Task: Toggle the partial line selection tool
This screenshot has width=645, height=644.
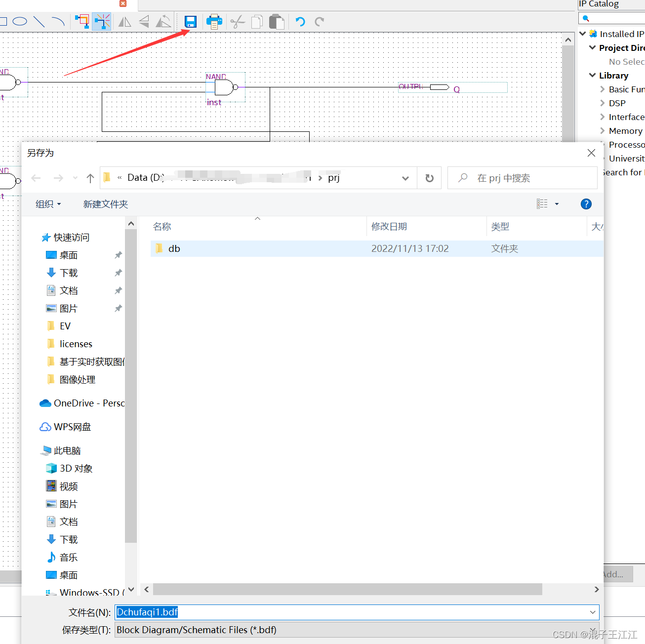Action: (82, 22)
